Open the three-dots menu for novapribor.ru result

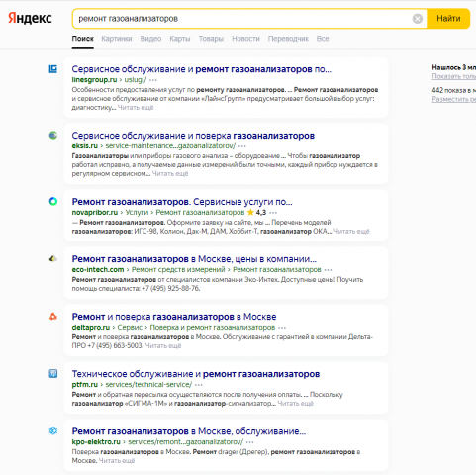pyautogui.click(x=273, y=213)
